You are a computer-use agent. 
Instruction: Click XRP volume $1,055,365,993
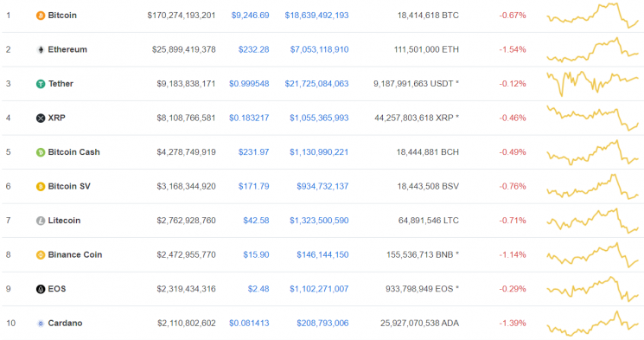319,118
